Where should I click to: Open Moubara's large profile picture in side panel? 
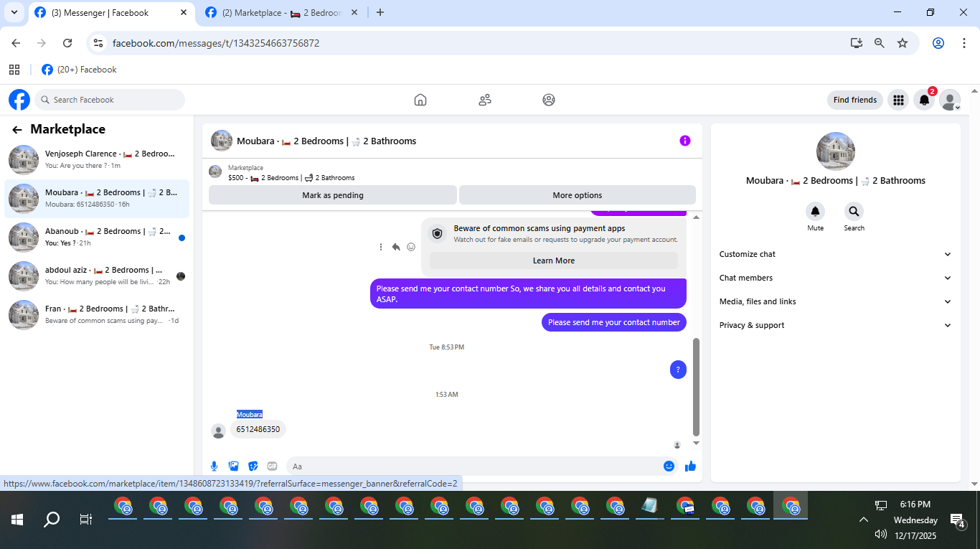836,151
